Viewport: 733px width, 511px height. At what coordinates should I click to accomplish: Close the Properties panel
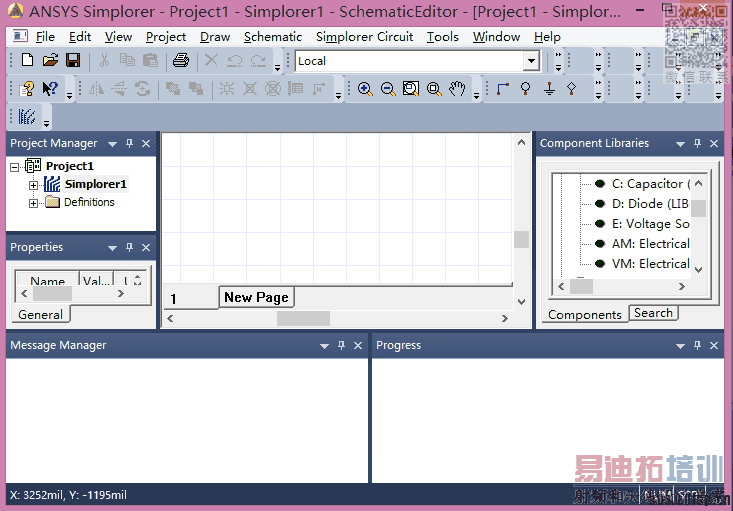coord(146,247)
